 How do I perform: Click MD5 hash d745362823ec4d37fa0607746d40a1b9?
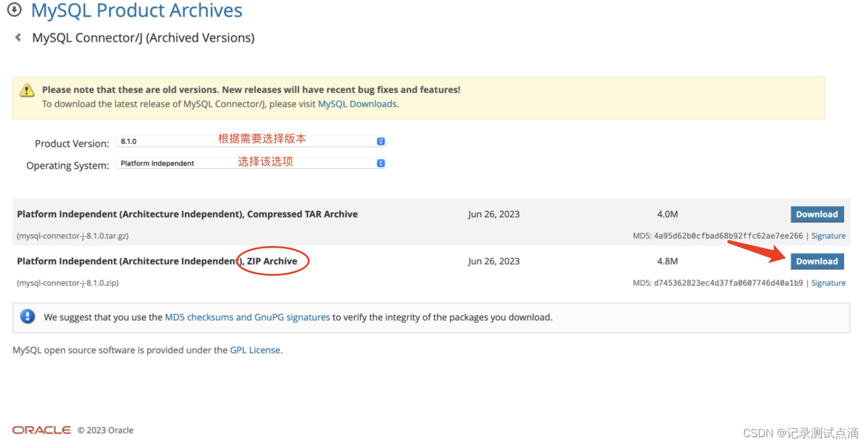click(729, 283)
